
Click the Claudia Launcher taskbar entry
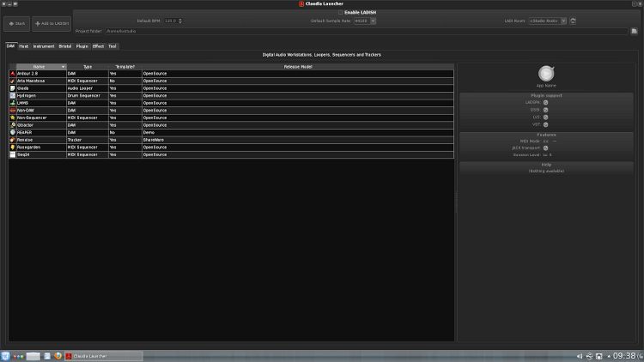[104, 356]
